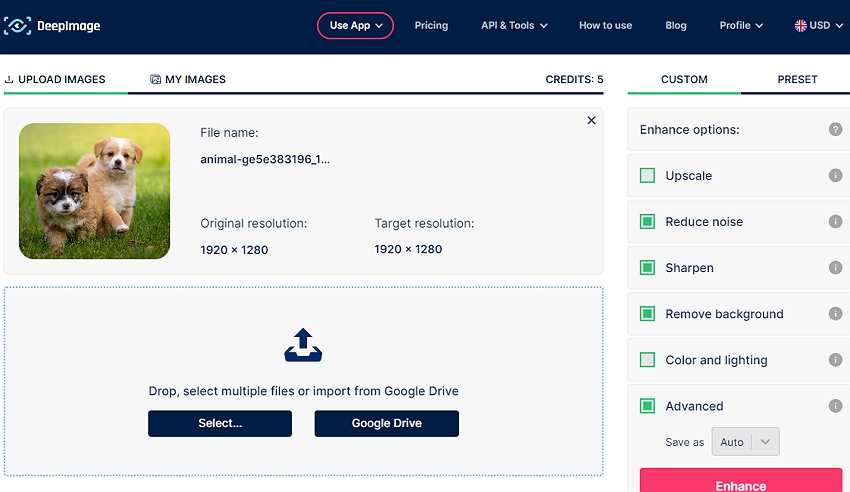Open the Save as Auto dropdown
This screenshot has height=492, width=850.
point(745,442)
